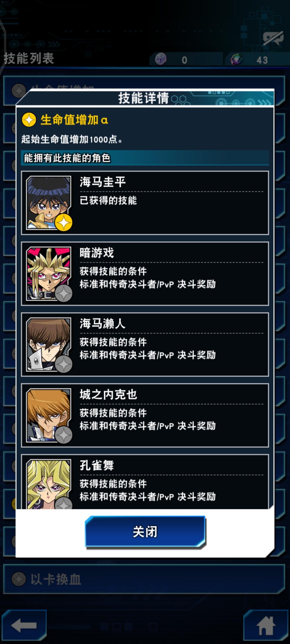The height and width of the screenshot is (644, 290).
Task: Tap the back arrow button
Action: click(x=24, y=625)
